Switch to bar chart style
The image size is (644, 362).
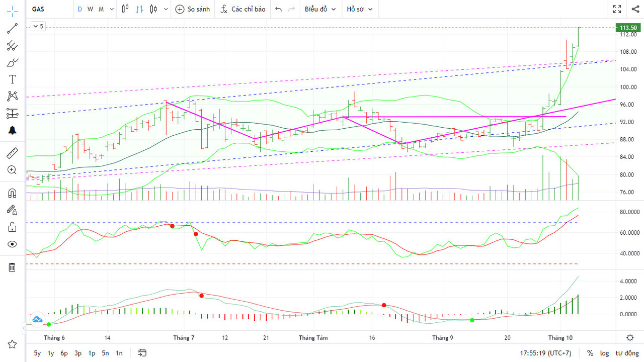click(139, 9)
